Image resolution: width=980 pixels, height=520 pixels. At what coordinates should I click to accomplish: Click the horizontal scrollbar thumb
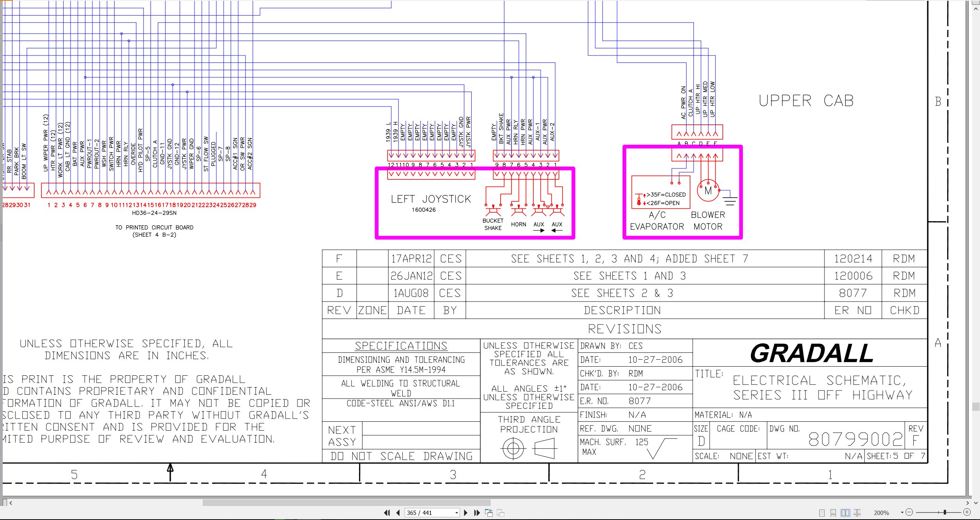(x=347, y=503)
